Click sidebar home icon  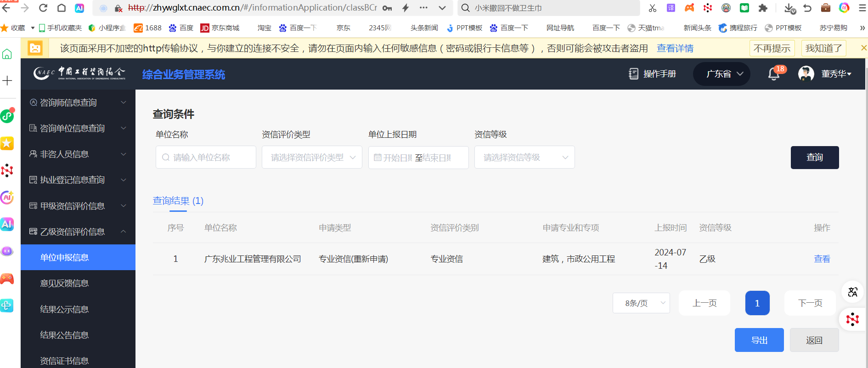[x=7, y=54]
